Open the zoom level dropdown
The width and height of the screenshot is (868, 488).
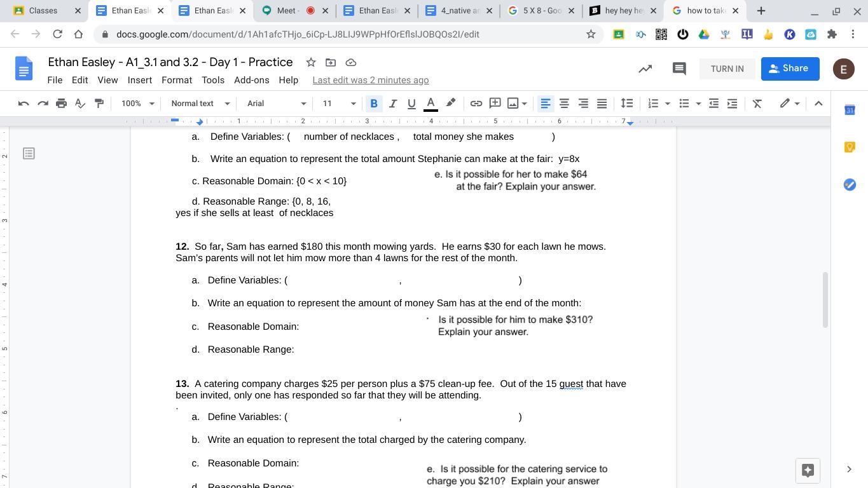coord(138,104)
